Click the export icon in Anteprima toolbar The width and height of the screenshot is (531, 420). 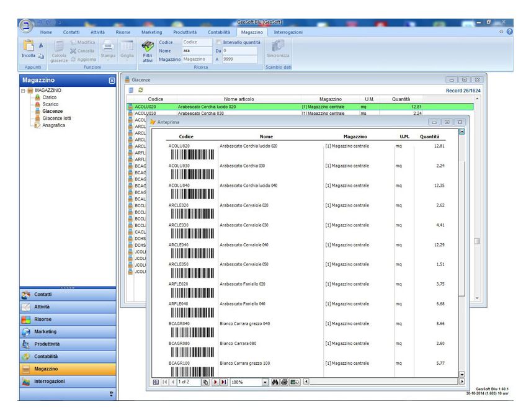pos(295,382)
